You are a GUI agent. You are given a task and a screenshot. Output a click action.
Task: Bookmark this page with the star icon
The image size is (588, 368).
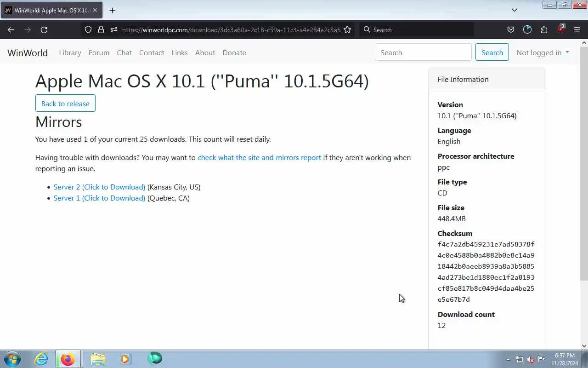tap(347, 29)
